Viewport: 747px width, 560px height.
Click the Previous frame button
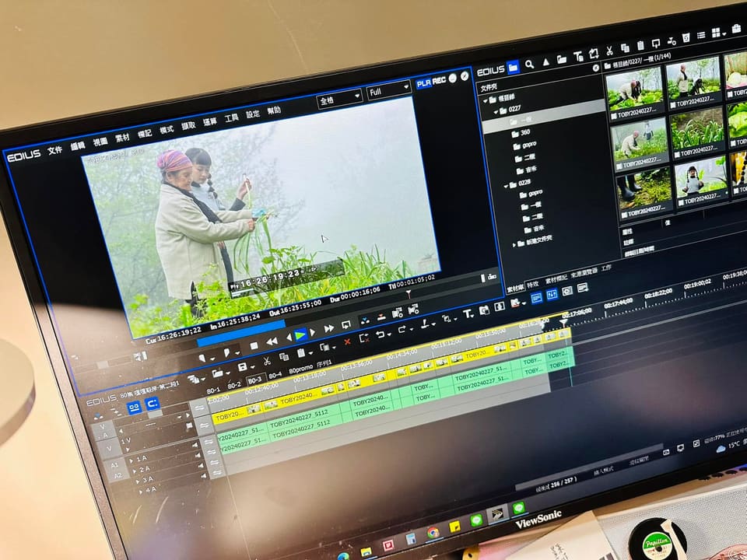tap(289, 338)
